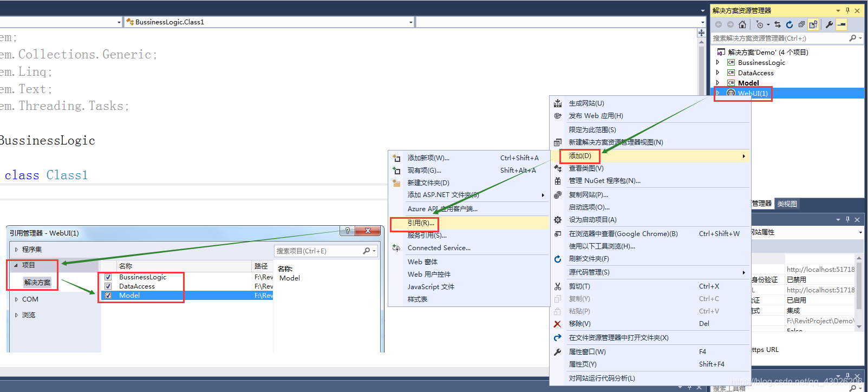Click the search magnifier in Solution Explorer
The image size is (868, 392).
point(853,38)
